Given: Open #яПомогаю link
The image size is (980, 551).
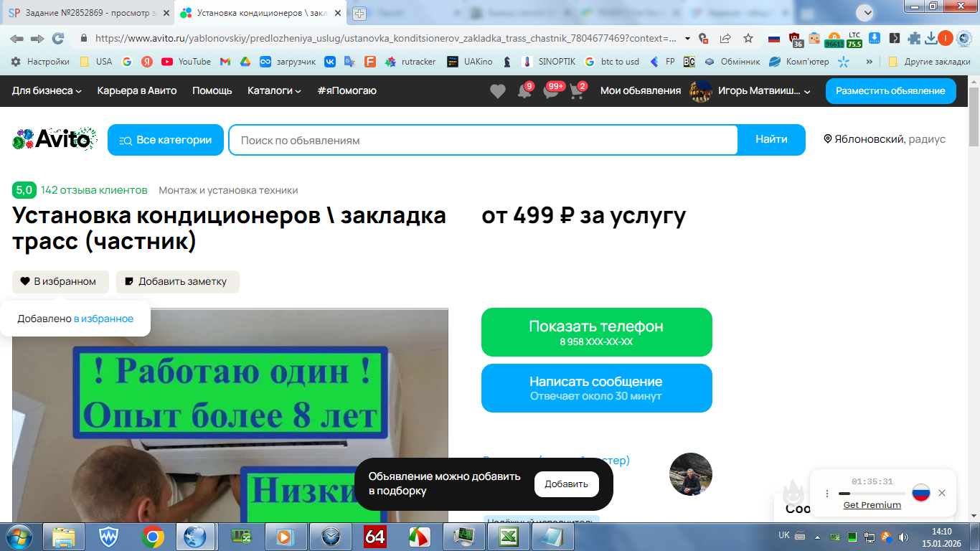Looking at the screenshot, I should (x=347, y=90).
